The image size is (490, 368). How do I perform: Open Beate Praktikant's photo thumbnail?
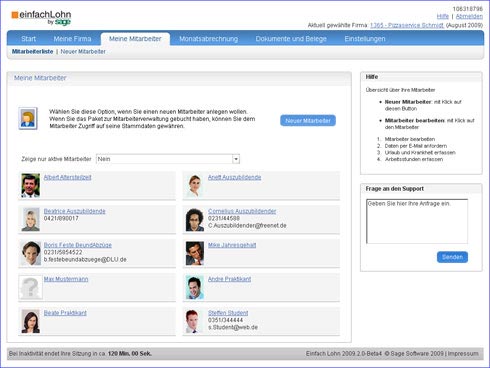pos(30,321)
